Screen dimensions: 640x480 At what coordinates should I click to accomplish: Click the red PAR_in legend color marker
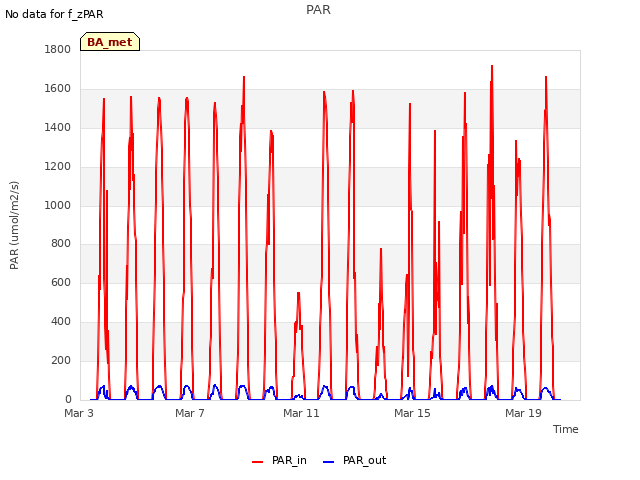[x=258, y=462]
